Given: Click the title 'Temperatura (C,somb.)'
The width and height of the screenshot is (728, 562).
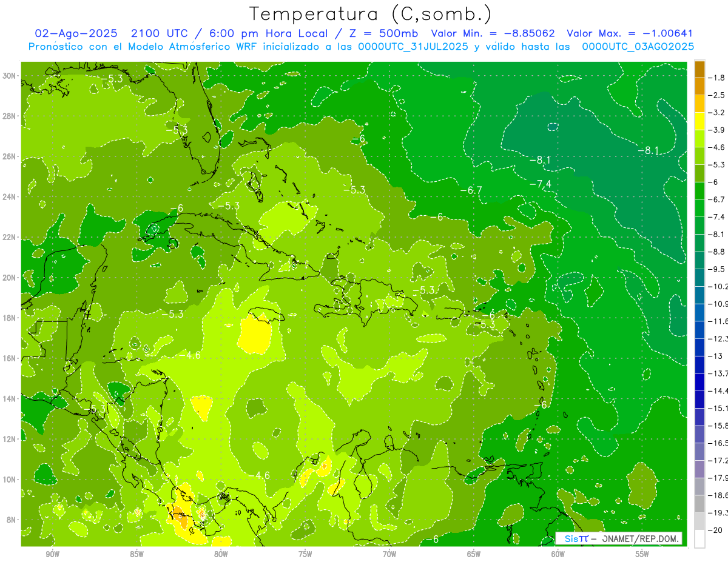Looking at the screenshot, I should (371, 15).
